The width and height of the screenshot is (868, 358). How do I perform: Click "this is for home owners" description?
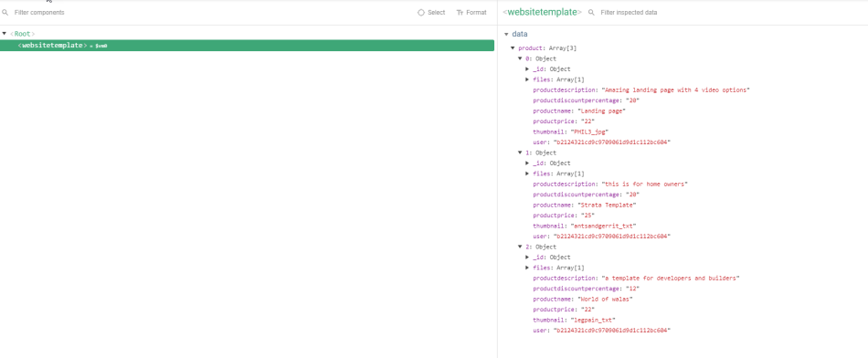[x=644, y=184]
